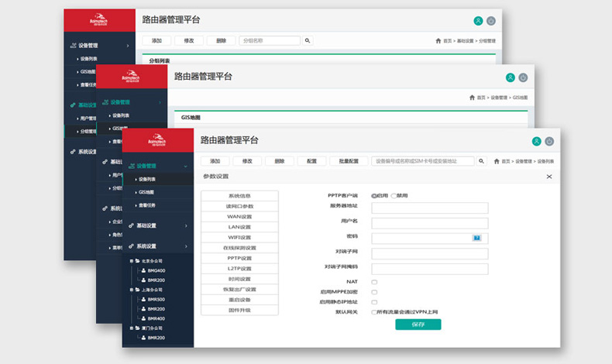
Task: Click the home icon in the breadcrumb
Action: pyautogui.click(x=493, y=161)
